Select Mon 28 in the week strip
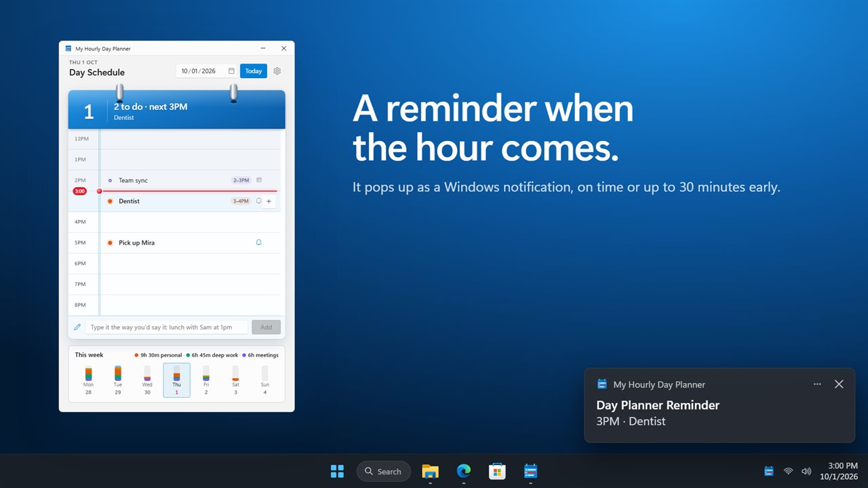The width and height of the screenshot is (868, 488). 88,380
